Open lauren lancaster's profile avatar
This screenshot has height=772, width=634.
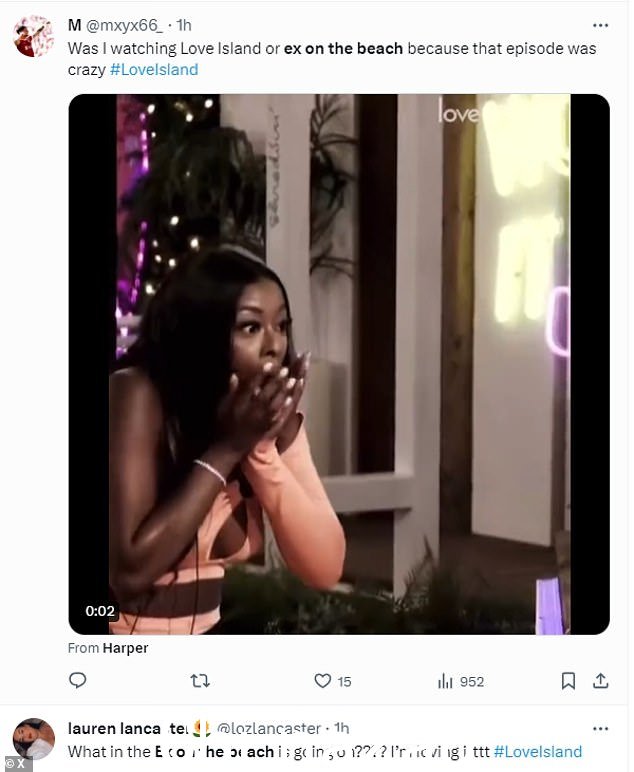(33, 739)
